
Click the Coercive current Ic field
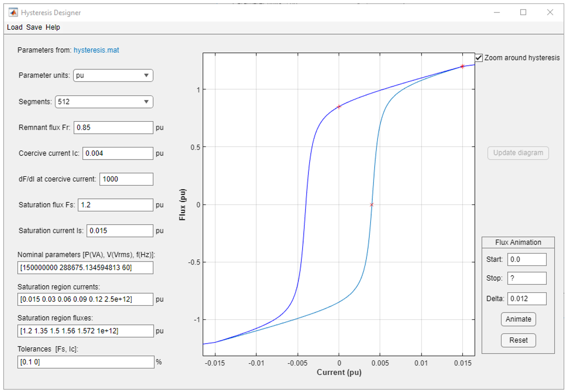coord(117,153)
